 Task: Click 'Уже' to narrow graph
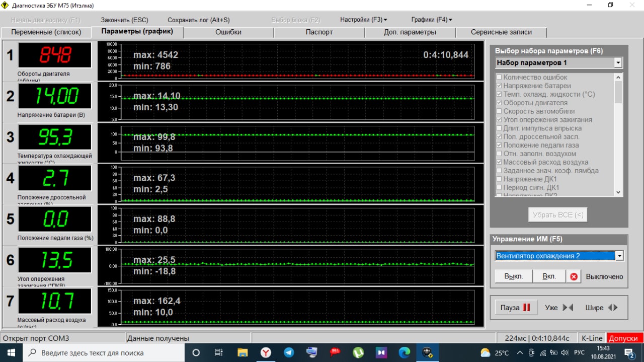point(558,308)
